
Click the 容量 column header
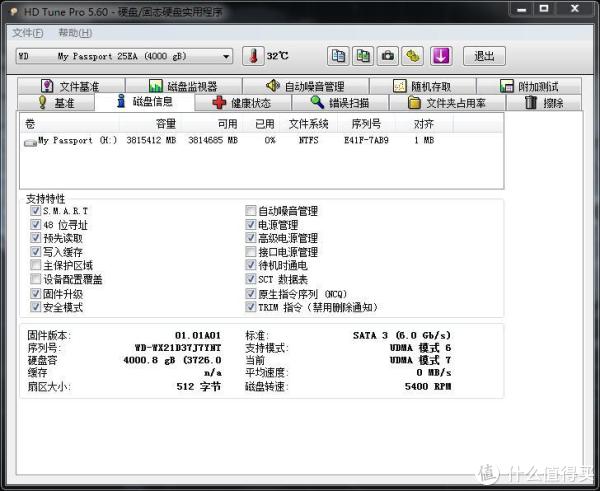point(150,124)
